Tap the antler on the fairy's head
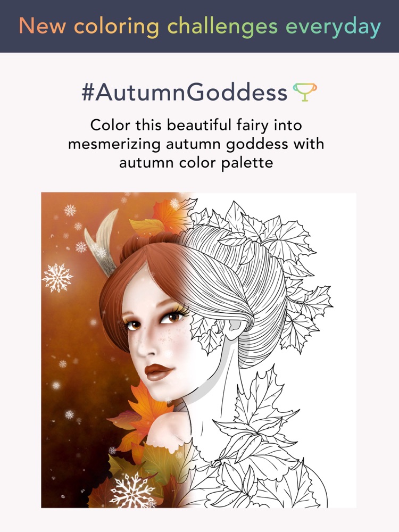 coord(102,242)
